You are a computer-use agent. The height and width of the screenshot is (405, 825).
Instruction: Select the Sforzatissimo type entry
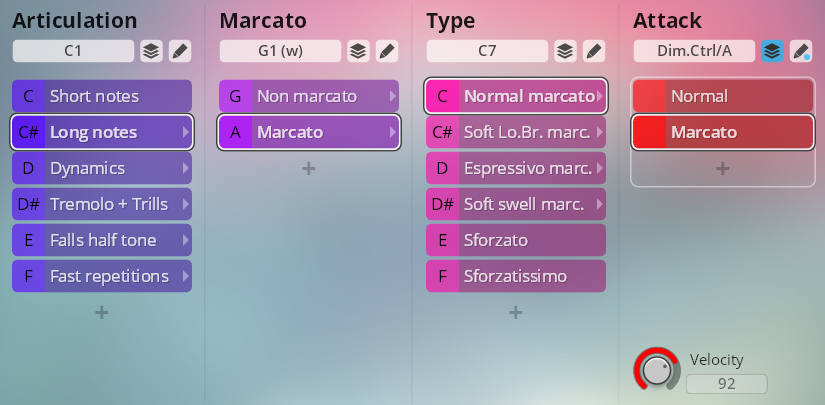point(515,276)
